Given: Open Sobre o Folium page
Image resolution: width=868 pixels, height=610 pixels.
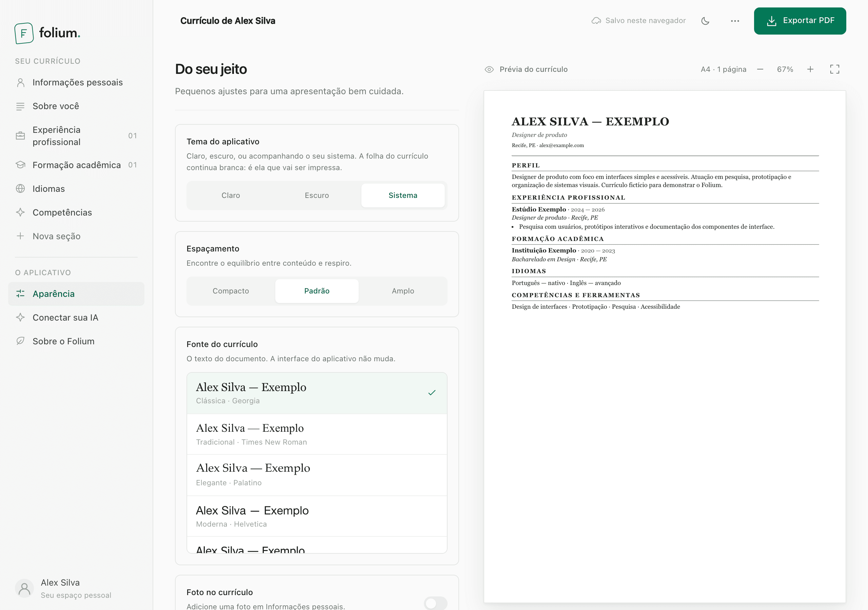Looking at the screenshot, I should click(x=76, y=341).
